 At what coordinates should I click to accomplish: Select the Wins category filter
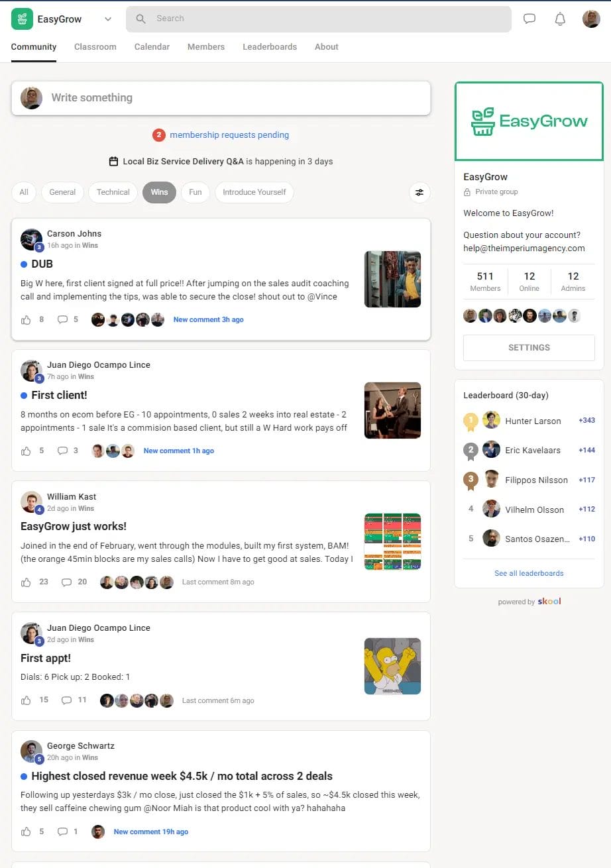point(159,192)
